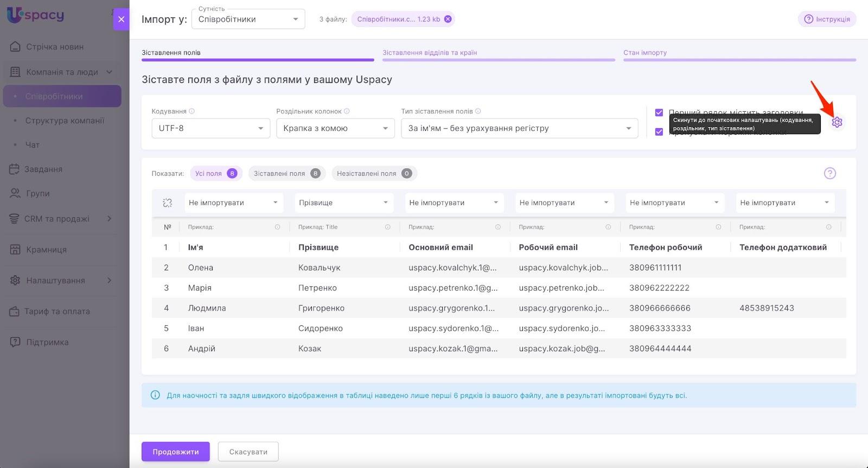Click the Скасувати button
This screenshot has width=868, height=468.
point(248,451)
